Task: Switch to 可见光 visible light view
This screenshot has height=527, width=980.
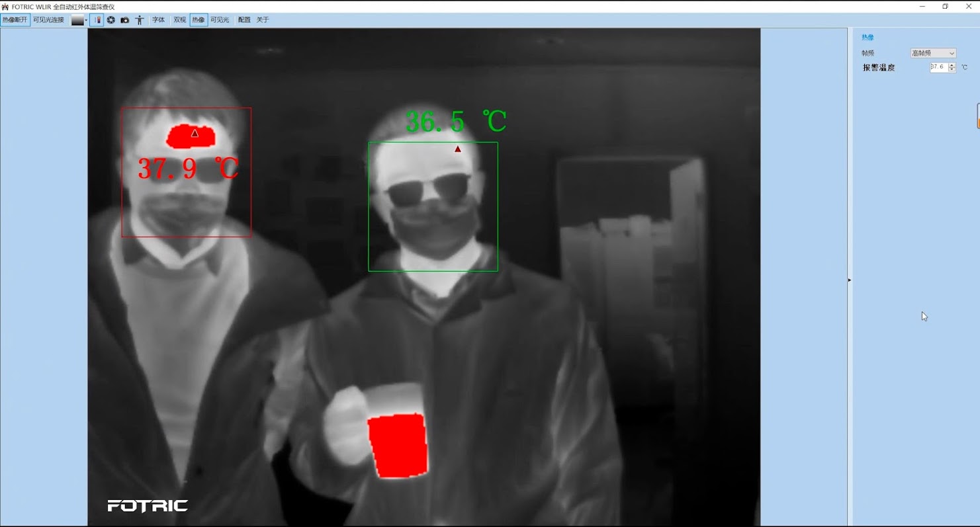Action: click(x=220, y=20)
